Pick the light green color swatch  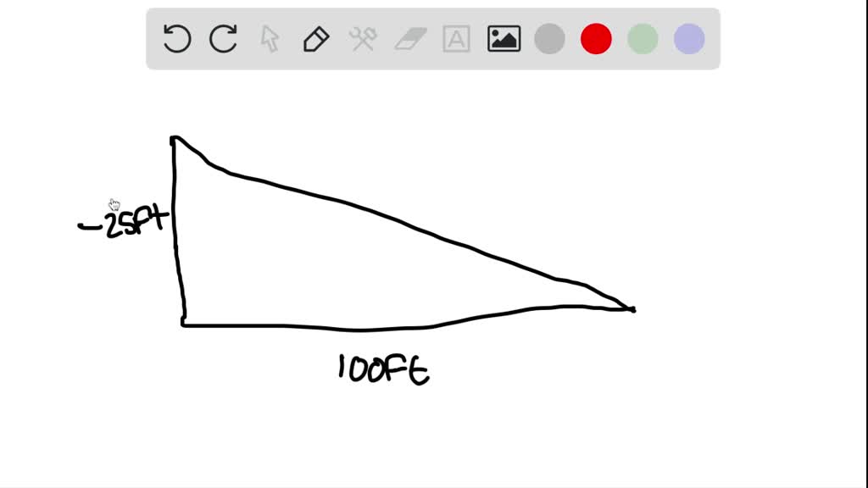pyautogui.click(x=643, y=39)
